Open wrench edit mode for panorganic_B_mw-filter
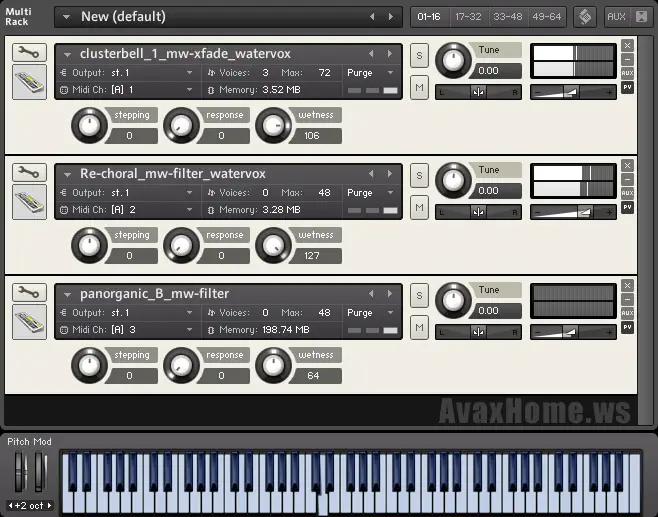658x517 pixels. click(29, 292)
